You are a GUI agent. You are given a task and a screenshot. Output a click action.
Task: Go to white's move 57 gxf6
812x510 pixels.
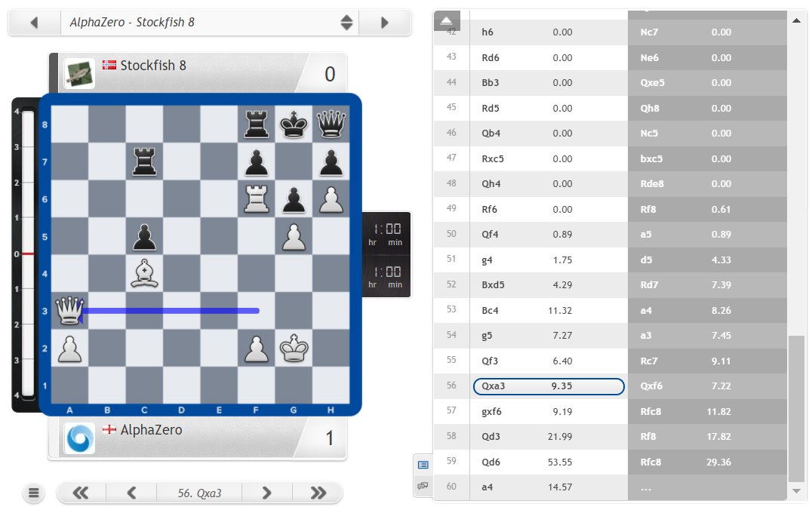549,412
